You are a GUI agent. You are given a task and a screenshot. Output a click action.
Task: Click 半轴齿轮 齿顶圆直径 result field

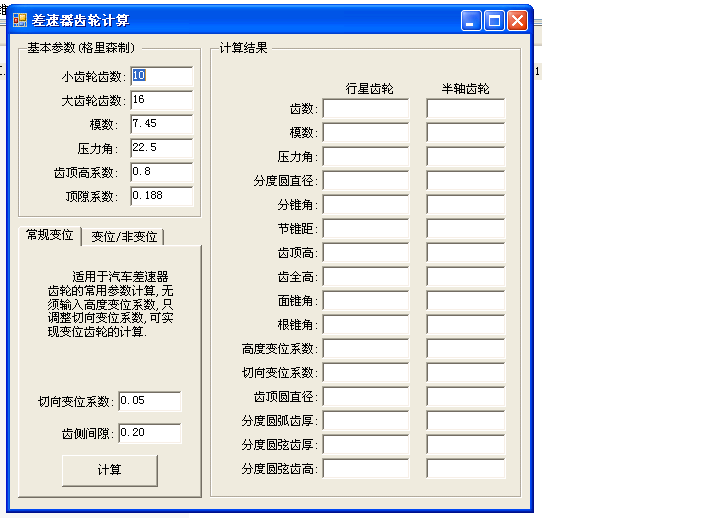pyautogui.click(x=466, y=397)
